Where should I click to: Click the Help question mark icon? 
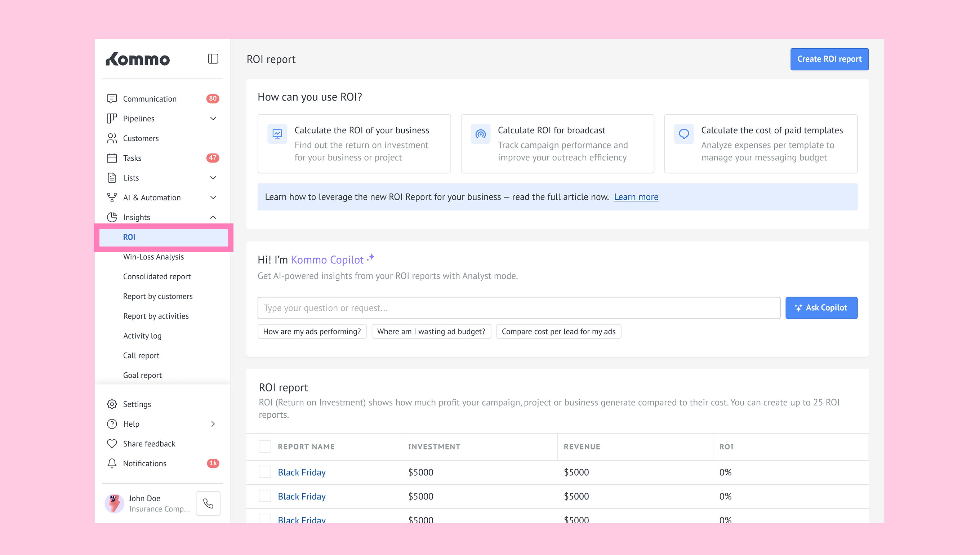click(112, 424)
